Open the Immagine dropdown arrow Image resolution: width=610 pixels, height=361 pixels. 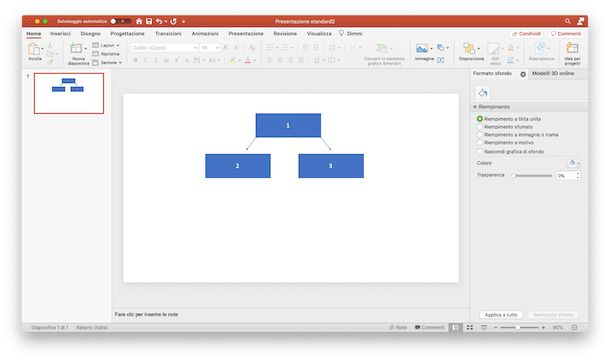point(431,49)
